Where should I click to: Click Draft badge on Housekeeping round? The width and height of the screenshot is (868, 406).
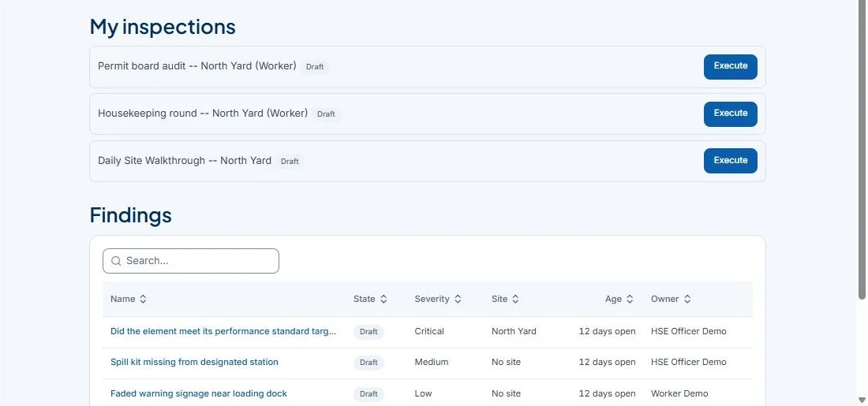pyautogui.click(x=326, y=114)
